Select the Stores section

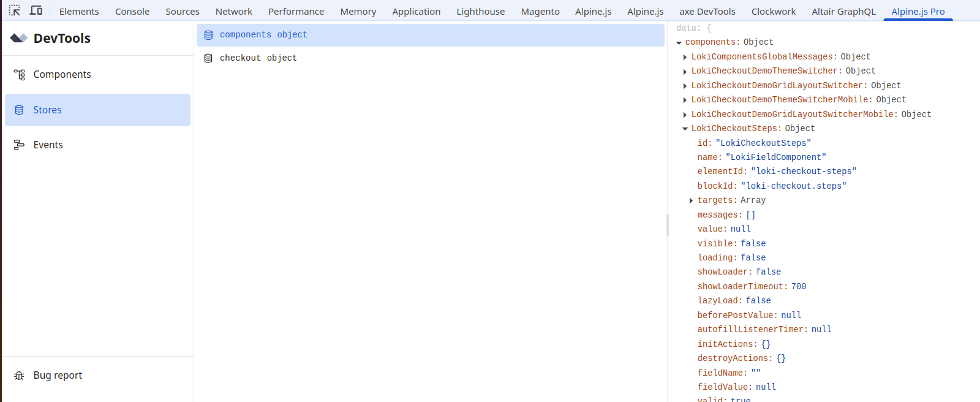click(x=98, y=110)
